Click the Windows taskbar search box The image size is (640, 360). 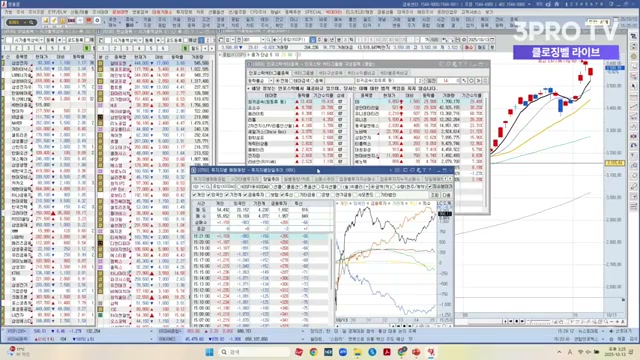tap(253, 352)
